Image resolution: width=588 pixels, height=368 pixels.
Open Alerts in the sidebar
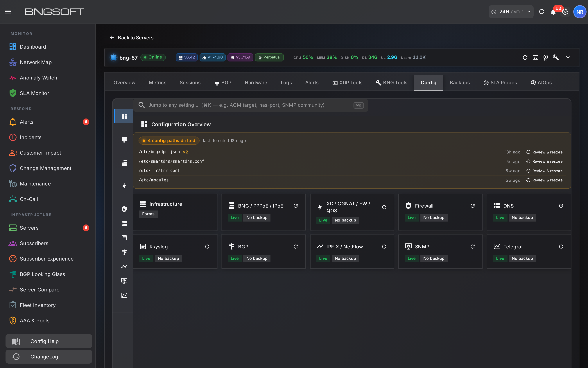coord(48,122)
